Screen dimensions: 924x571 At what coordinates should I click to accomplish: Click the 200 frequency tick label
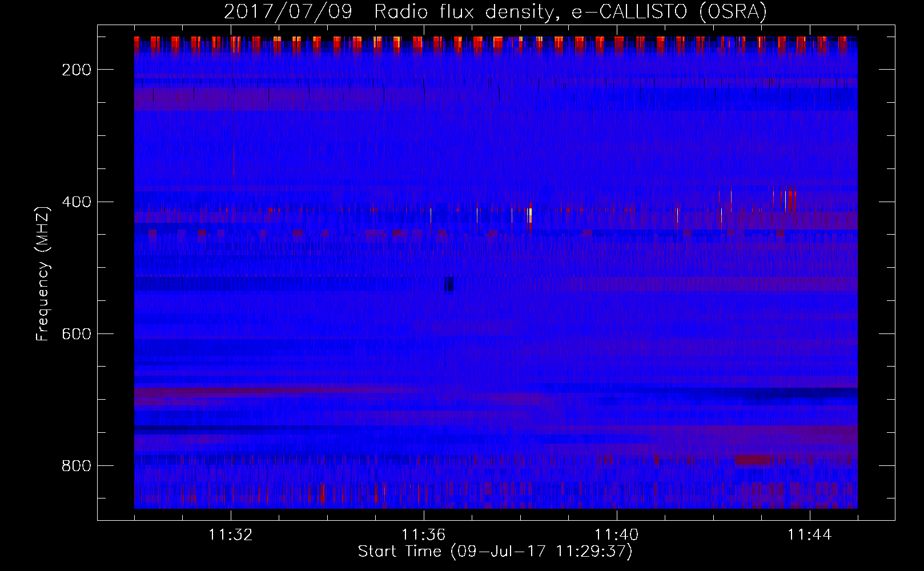[x=77, y=70]
